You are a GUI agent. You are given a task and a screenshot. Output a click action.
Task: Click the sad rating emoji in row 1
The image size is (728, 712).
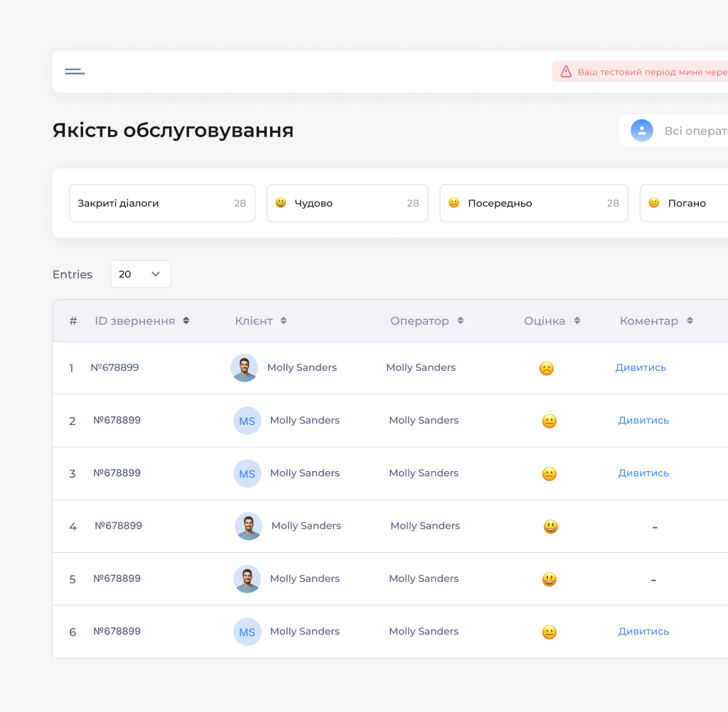[x=547, y=369]
